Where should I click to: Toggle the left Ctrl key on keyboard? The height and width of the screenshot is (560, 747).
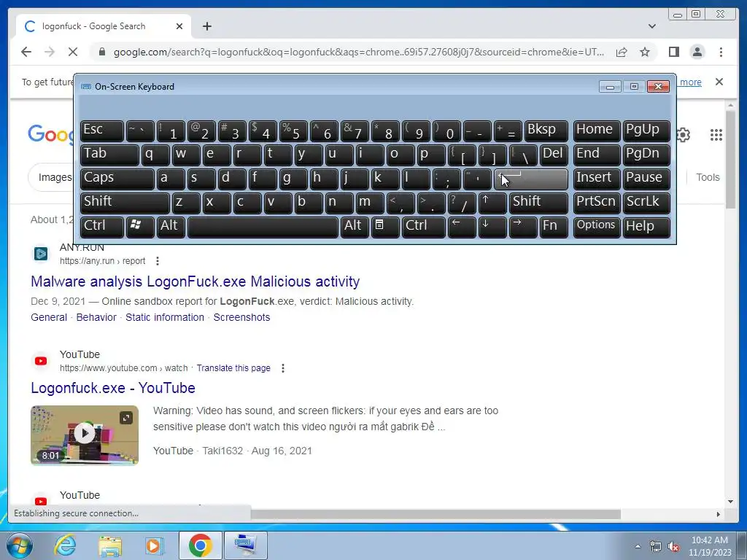(102, 227)
